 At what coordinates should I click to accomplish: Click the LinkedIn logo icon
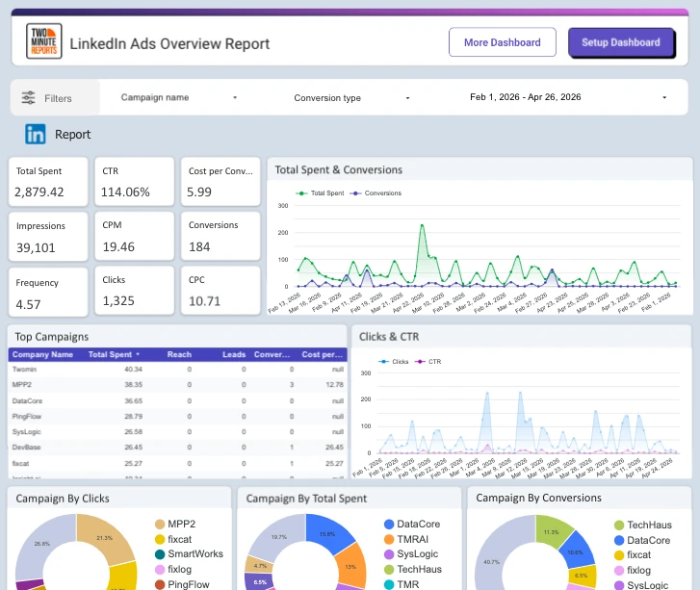click(x=36, y=135)
